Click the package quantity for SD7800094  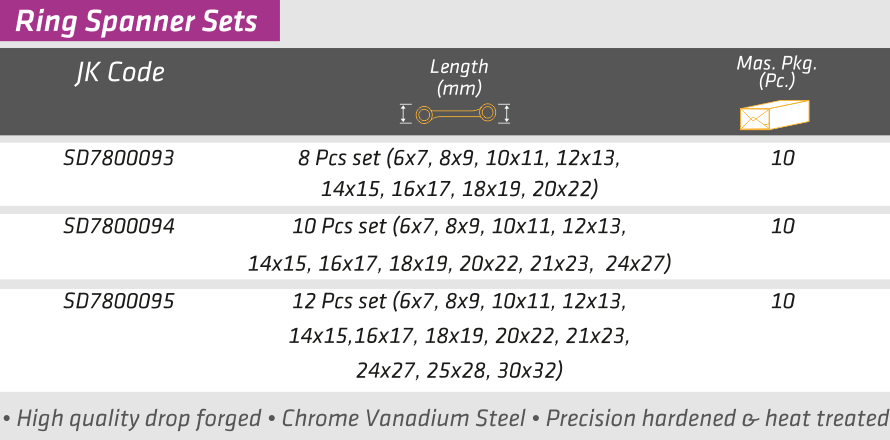[x=783, y=227]
